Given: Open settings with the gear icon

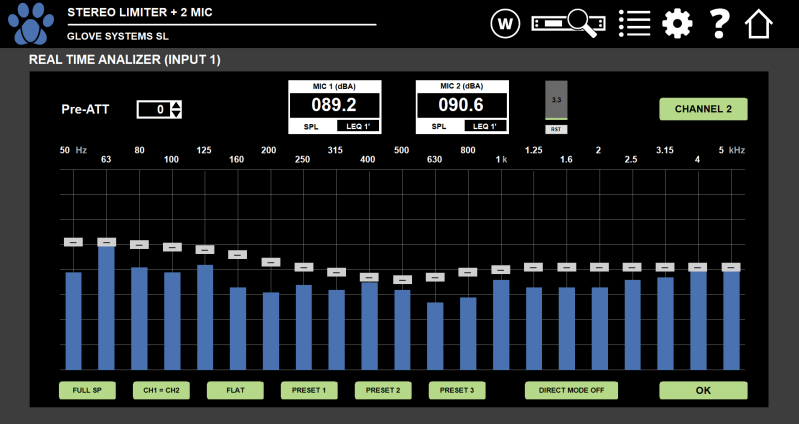Looking at the screenshot, I should (x=677, y=23).
